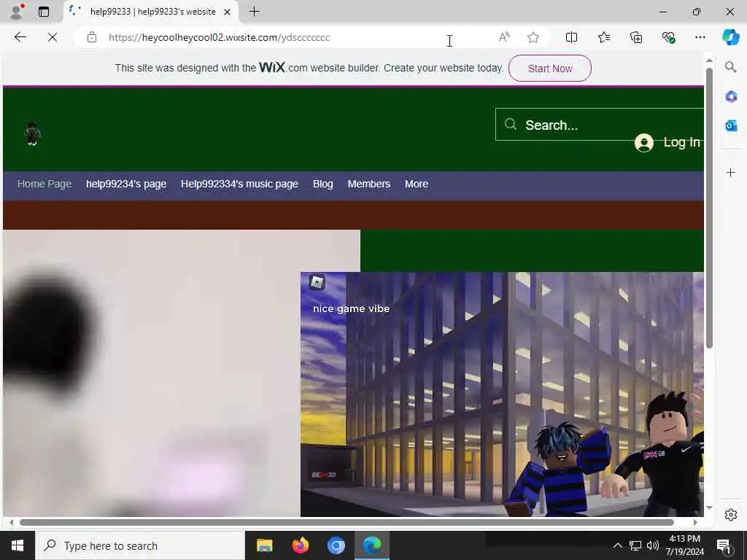The height and width of the screenshot is (560, 747).
Task: Open the Windows Start menu
Action: tap(18, 545)
